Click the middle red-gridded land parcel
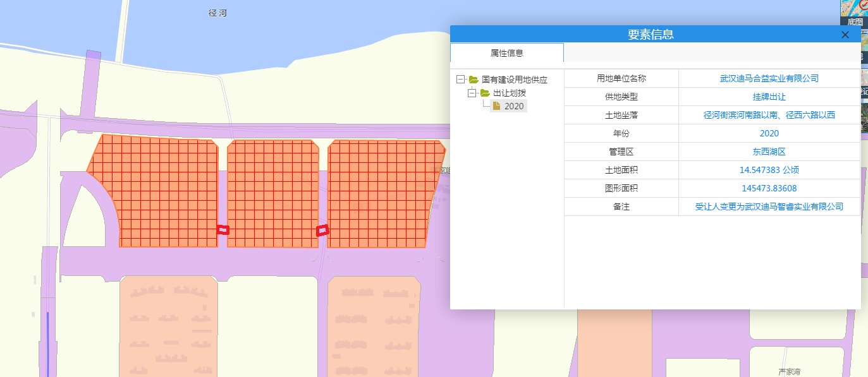This screenshot has width=868, height=377. (273, 193)
